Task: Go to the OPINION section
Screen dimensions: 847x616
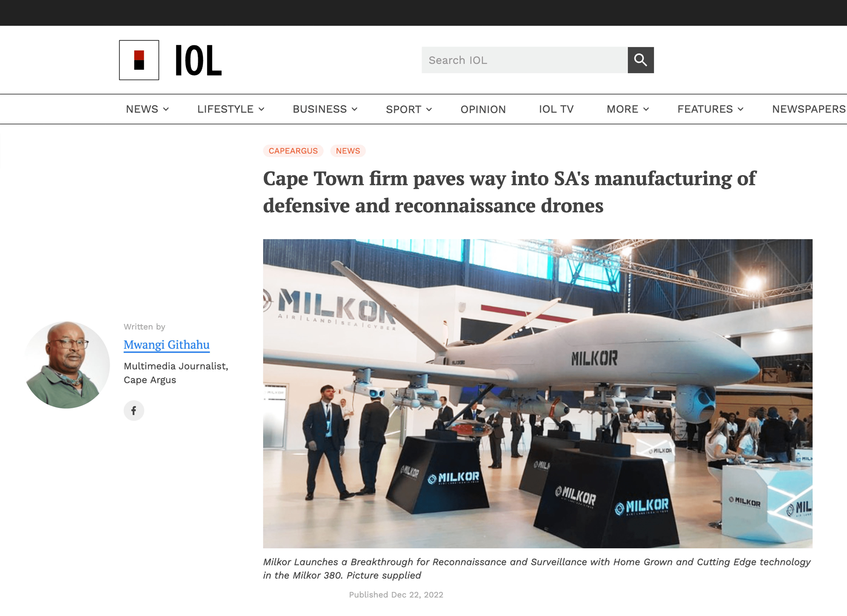Action: (483, 110)
